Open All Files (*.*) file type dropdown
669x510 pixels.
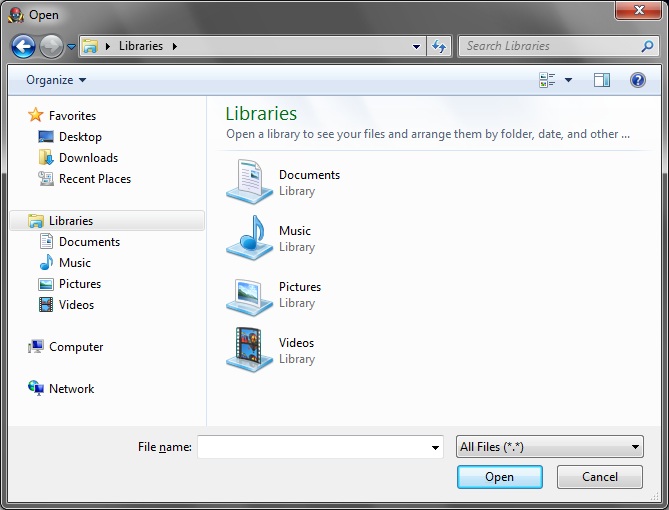click(550, 447)
